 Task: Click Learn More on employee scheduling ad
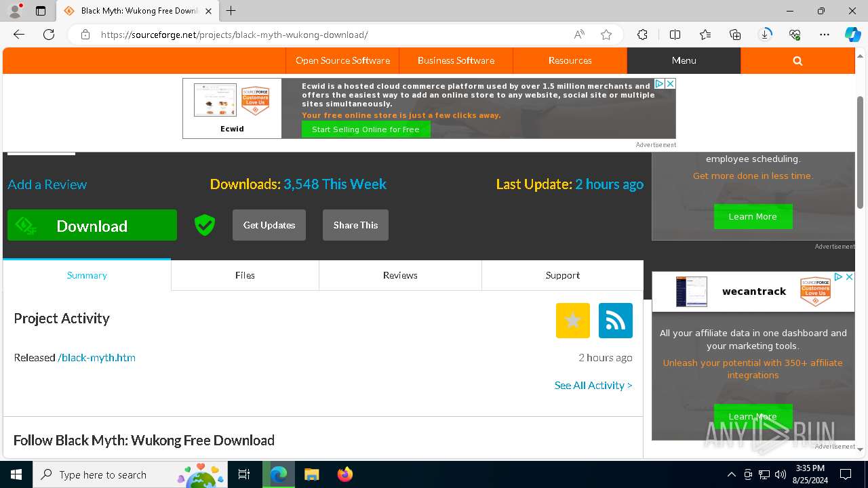coord(753,216)
